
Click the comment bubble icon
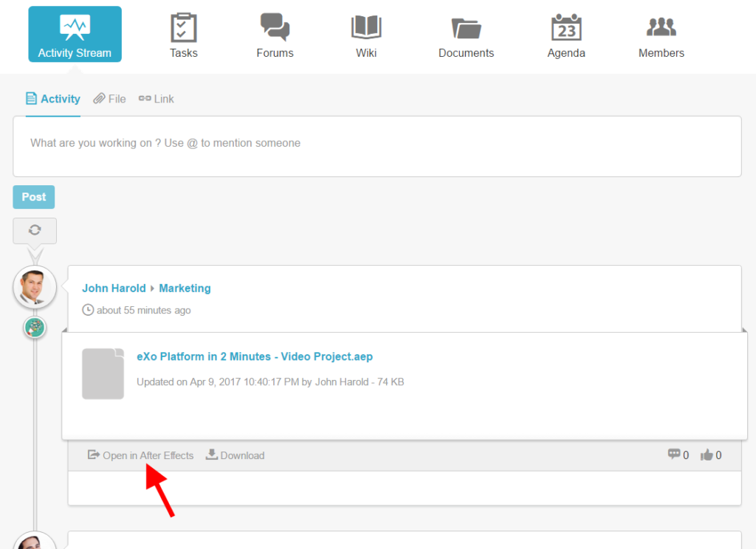[674, 454]
